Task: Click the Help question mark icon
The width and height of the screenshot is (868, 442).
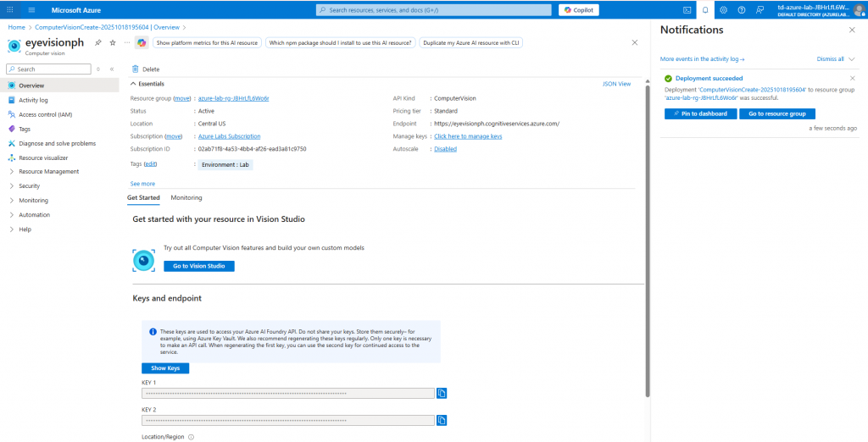Action: point(741,10)
